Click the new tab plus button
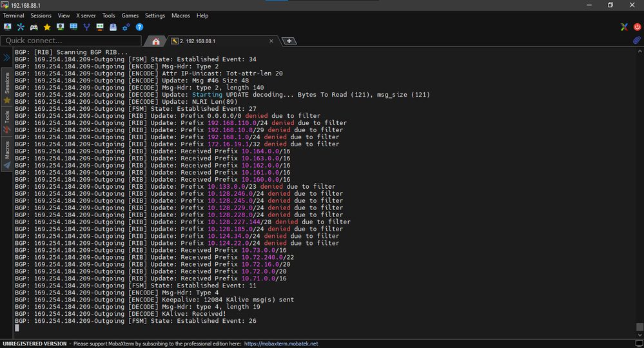The width and height of the screenshot is (644, 348). click(x=290, y=41)
